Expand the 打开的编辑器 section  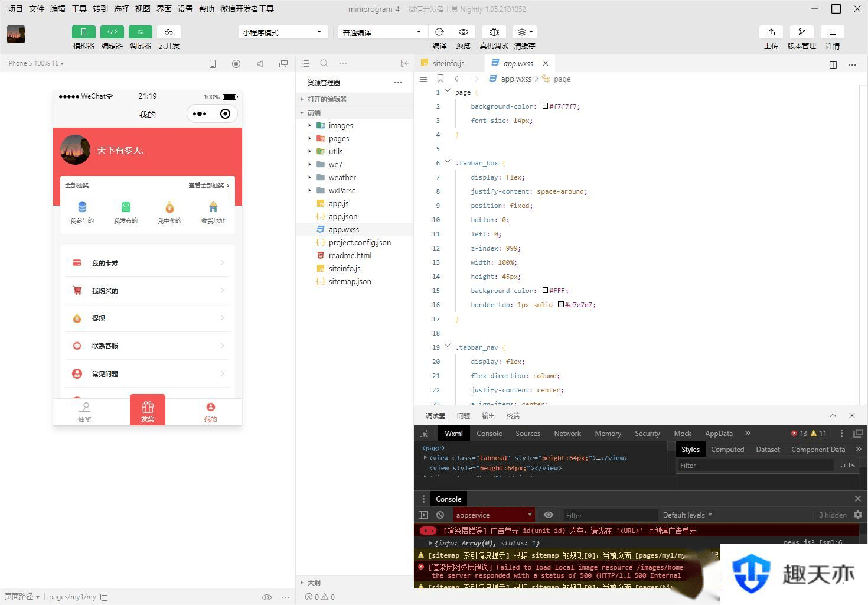click(x=354, y=99)
